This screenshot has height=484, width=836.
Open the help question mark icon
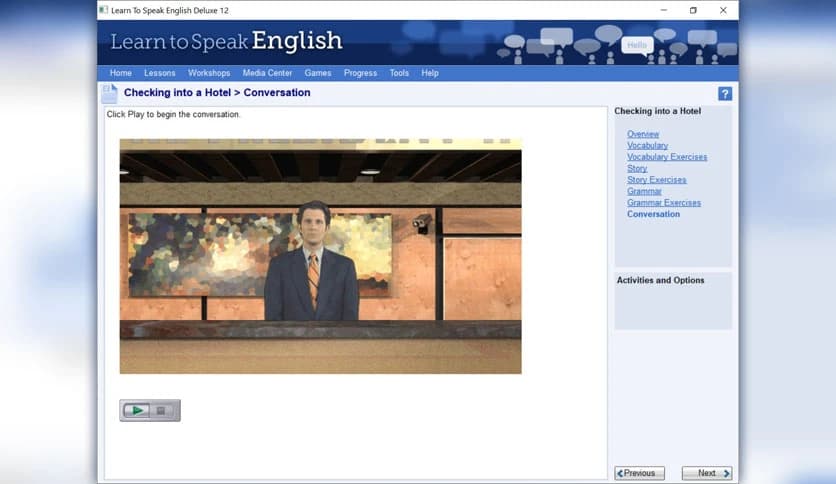click(x=725, y=94)
